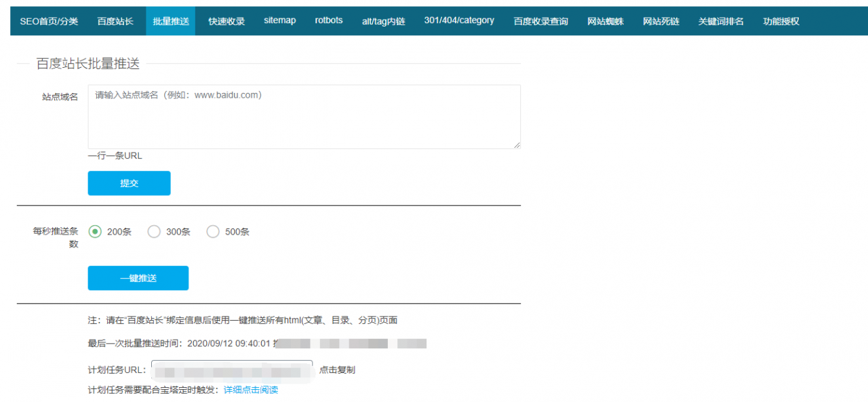
Task: Go to the SEO首页/分类 home tab
Action: pyautogui.click(x=48, y=20)
